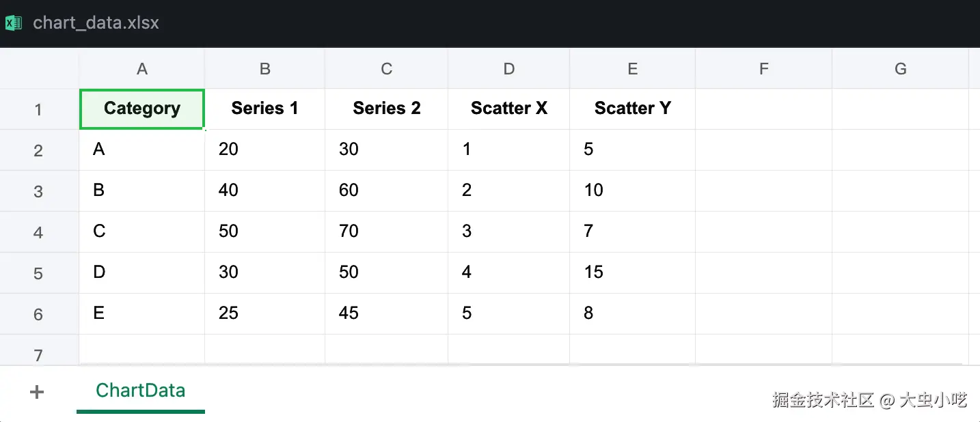
Task: Add a new sheet with plus icon
Action: pos(37,392)
